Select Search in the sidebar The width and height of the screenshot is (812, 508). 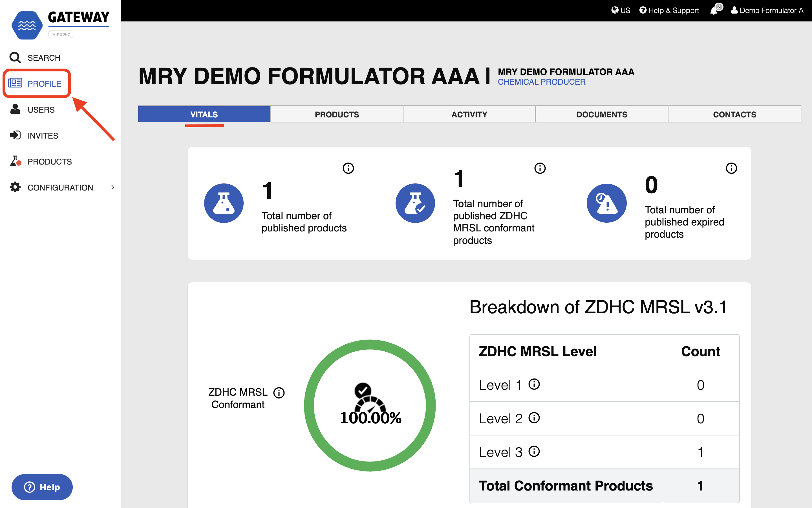tap(44, 58)
